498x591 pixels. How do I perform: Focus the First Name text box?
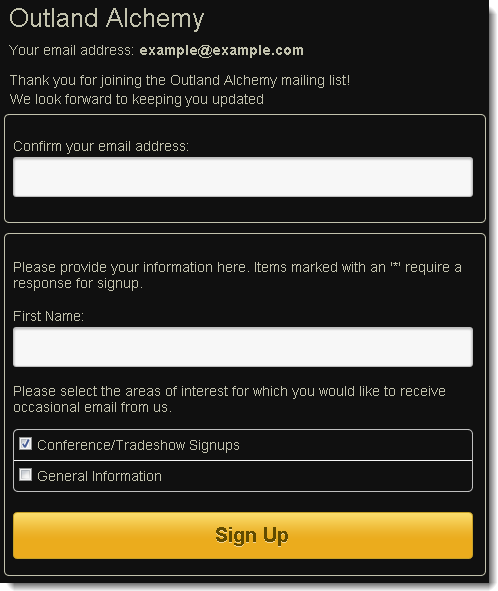tap(243, 347)
